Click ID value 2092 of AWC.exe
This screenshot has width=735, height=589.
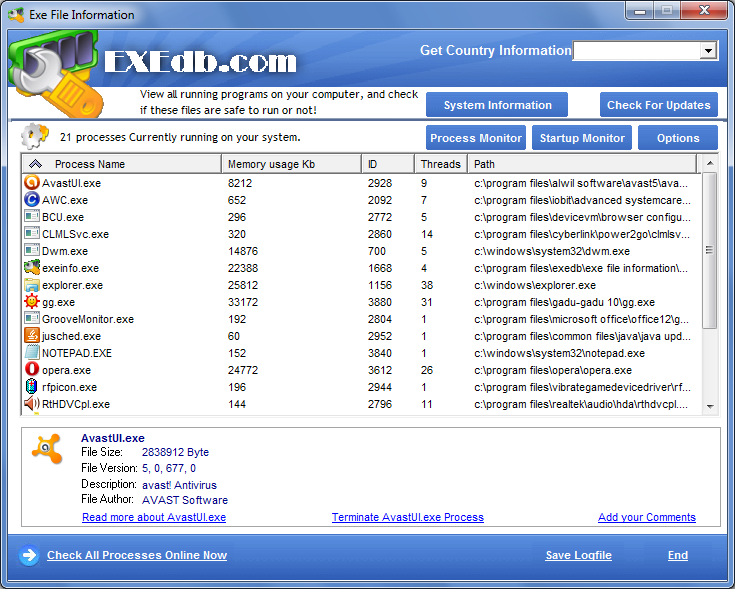point(380,200)
